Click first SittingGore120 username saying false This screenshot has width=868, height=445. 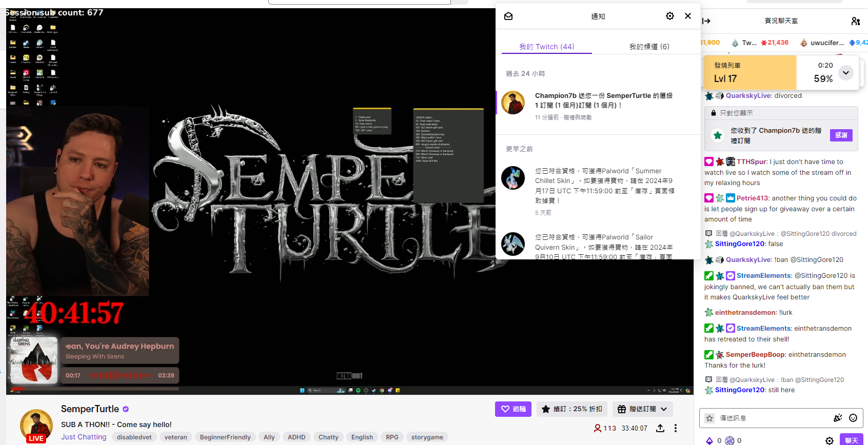740,244
